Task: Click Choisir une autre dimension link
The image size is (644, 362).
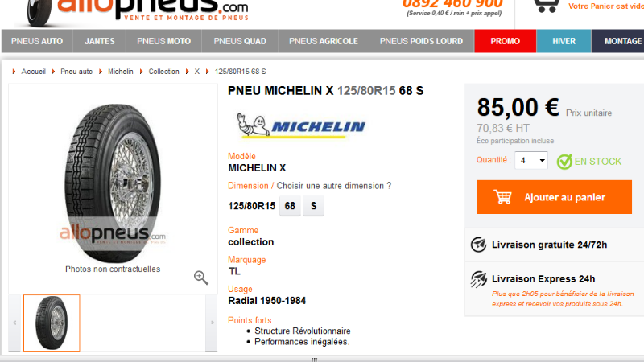Action: pos(334,186)
